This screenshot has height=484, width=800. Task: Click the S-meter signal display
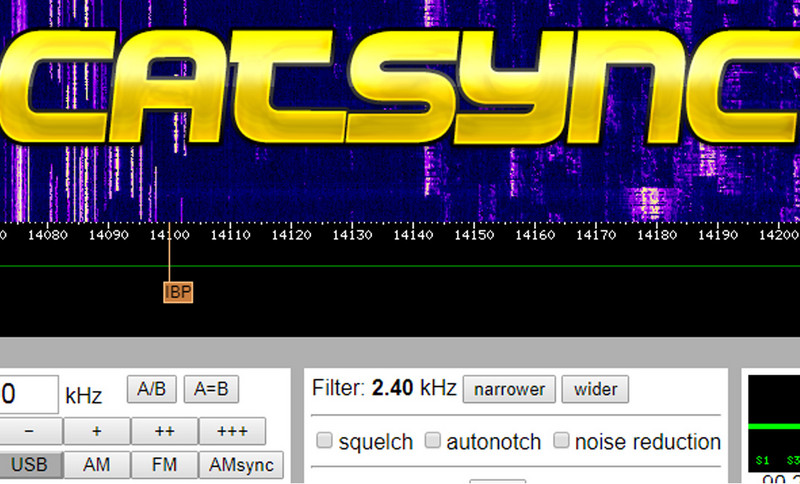774,424
